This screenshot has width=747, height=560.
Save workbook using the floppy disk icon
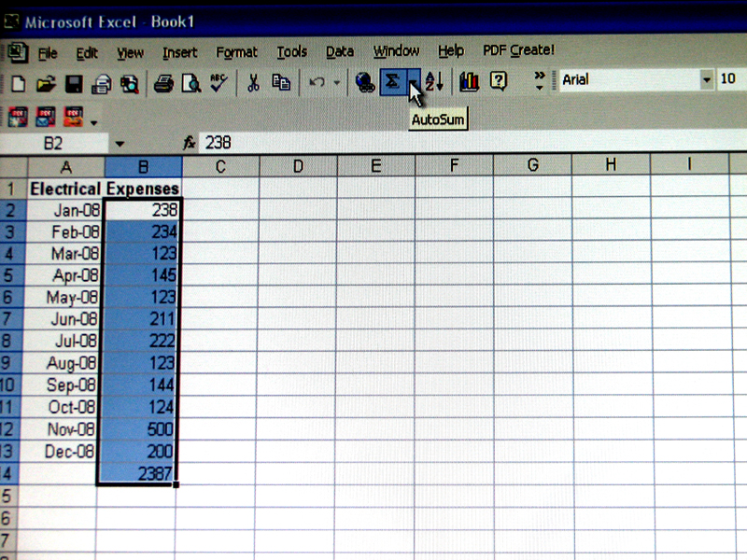74,83
